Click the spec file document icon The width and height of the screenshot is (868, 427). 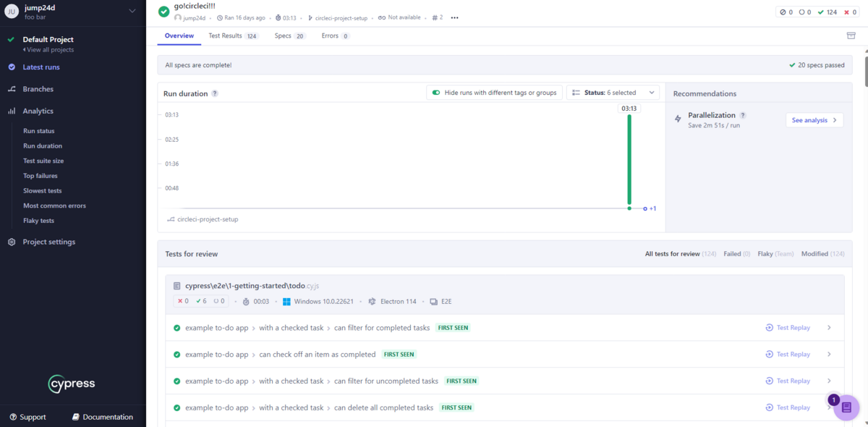point(178,286)
